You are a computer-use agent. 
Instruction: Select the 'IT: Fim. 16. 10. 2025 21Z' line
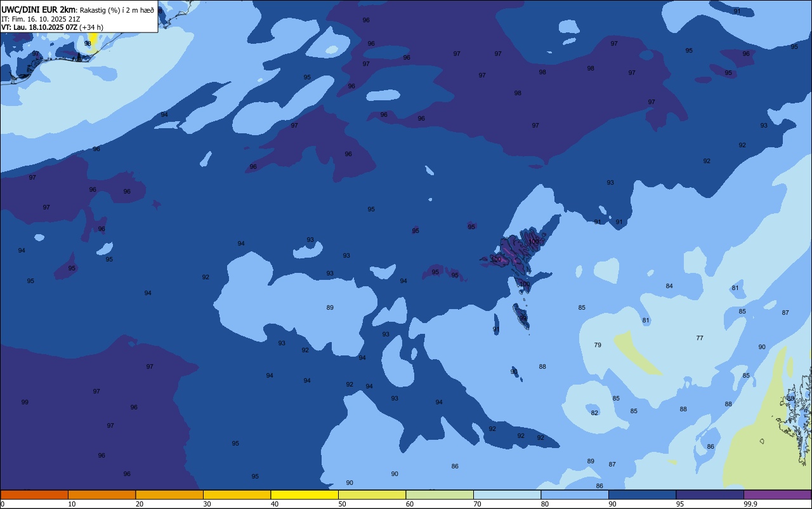coord(41,19)
